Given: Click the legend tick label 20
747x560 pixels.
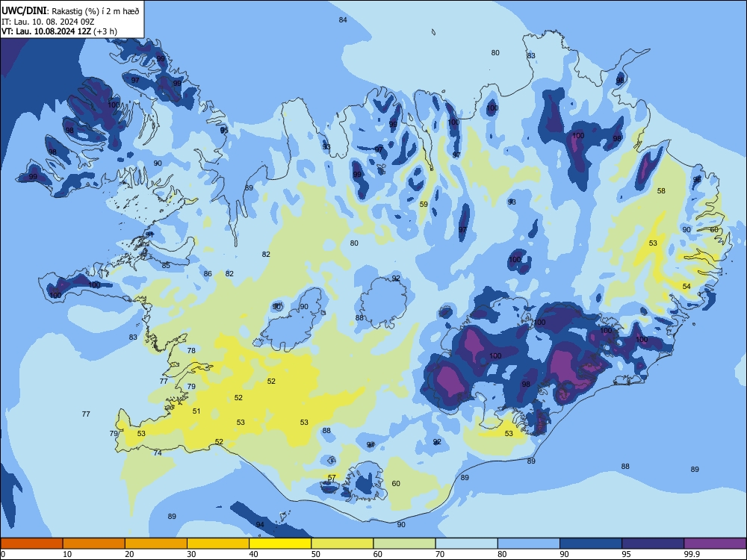Looking at the screenshot, I should (x=129, y=554).
